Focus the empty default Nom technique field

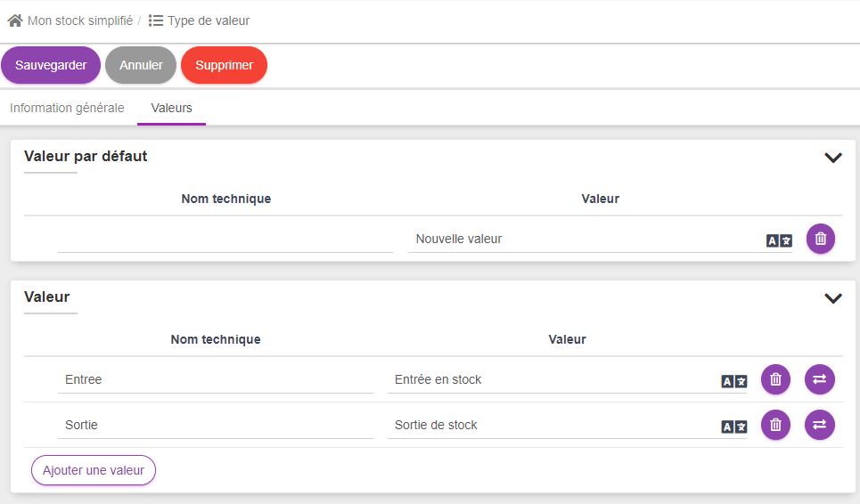coord(225,240)
